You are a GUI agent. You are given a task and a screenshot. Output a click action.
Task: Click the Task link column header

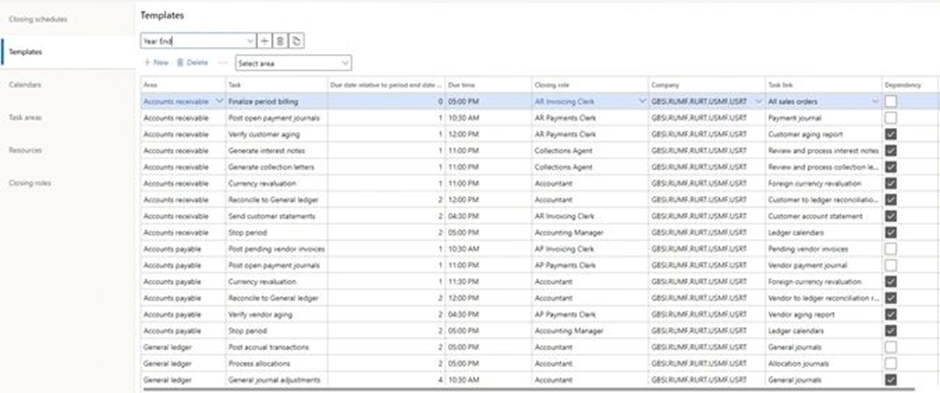(x=823, y=85)
